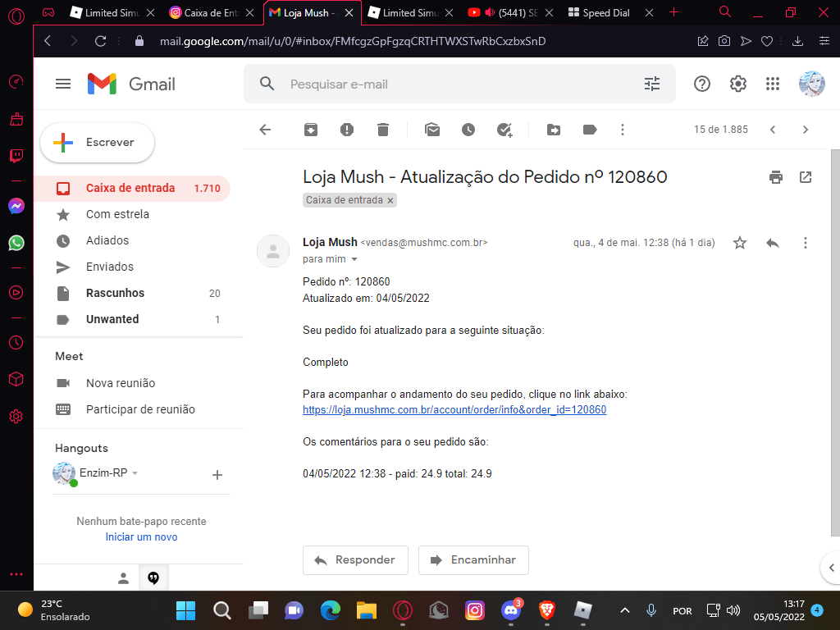
Task: Open Discord from the Windows taskbar
Action: click(510, 610)
